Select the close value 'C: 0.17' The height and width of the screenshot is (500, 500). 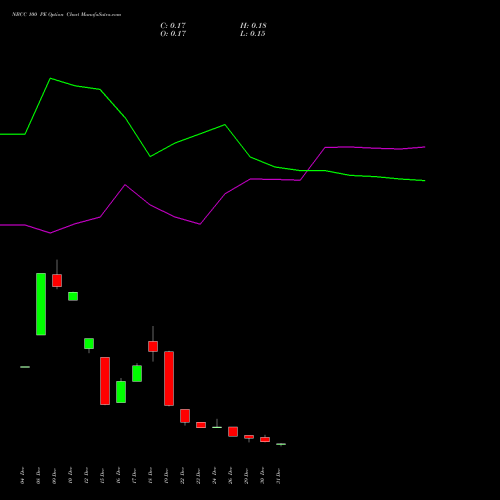tap(173, 26)
